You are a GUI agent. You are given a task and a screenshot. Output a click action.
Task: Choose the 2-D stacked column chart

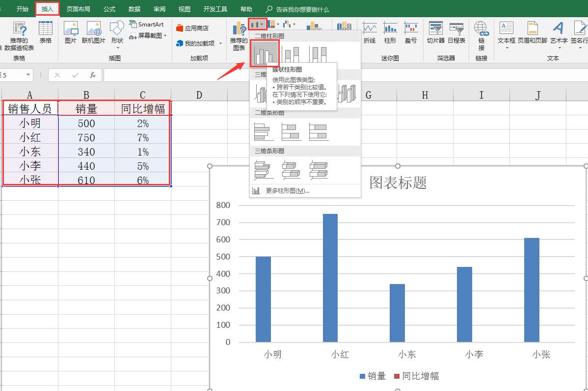[x=292, y=54]
